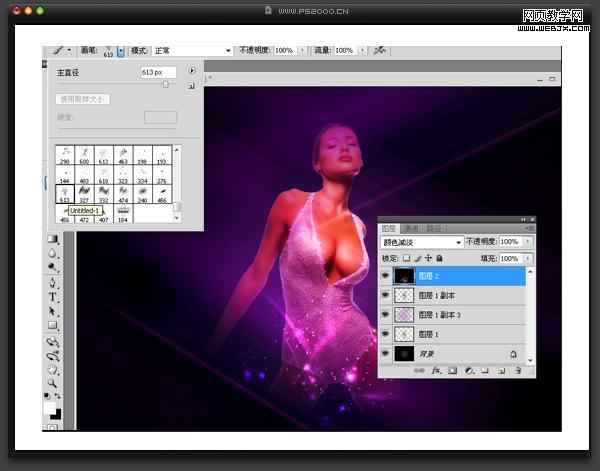
Task: Click the master diameter slider handle
Action: pos(166,84)
